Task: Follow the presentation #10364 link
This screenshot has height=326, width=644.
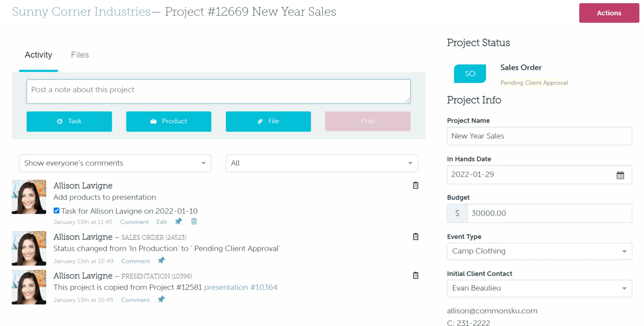Action: point(240,287)
